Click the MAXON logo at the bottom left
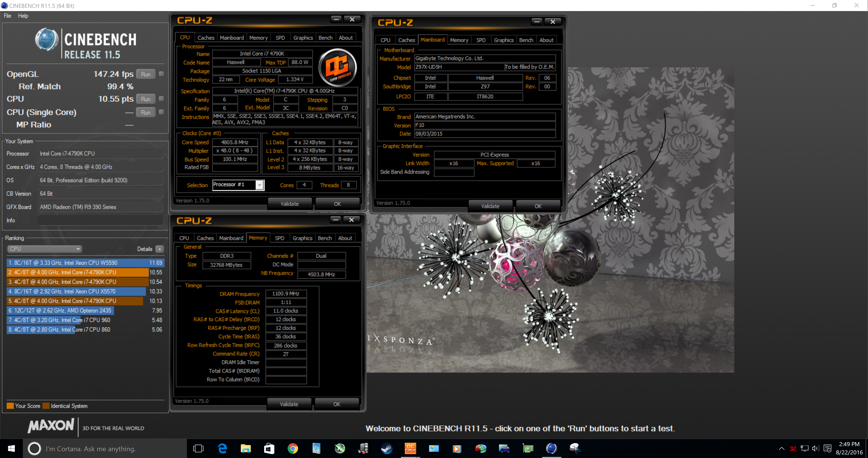This screenshot has width=868, height=458. coord(51,426)
